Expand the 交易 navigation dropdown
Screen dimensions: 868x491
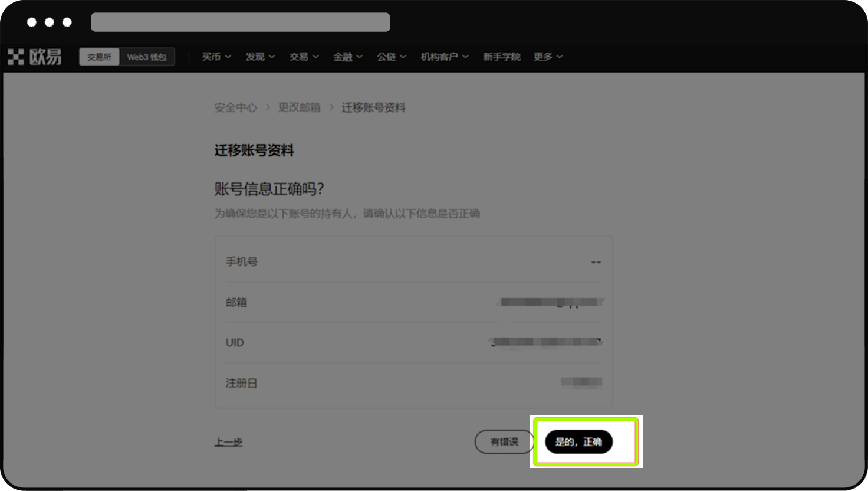point(304,57)
